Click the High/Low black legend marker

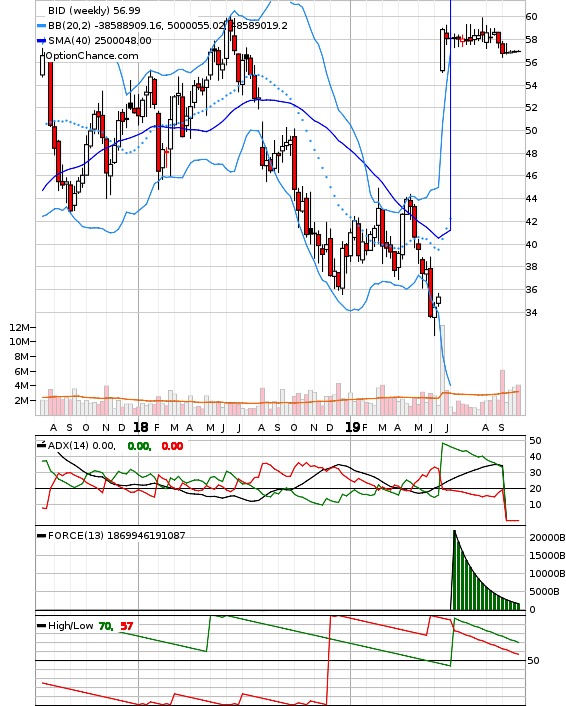click(x=41, y=626)
